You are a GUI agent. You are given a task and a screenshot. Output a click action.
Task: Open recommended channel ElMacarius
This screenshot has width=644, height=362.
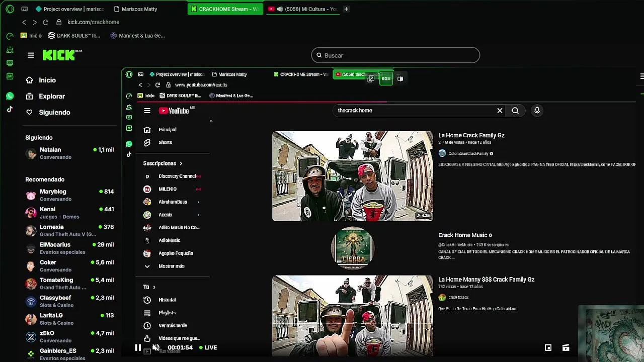(69, 248)
